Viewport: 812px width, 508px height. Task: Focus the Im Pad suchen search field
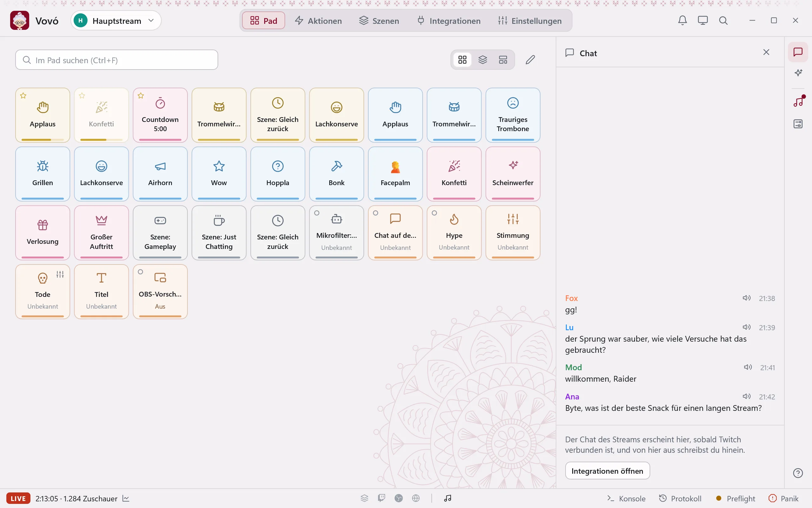point(116,60)
